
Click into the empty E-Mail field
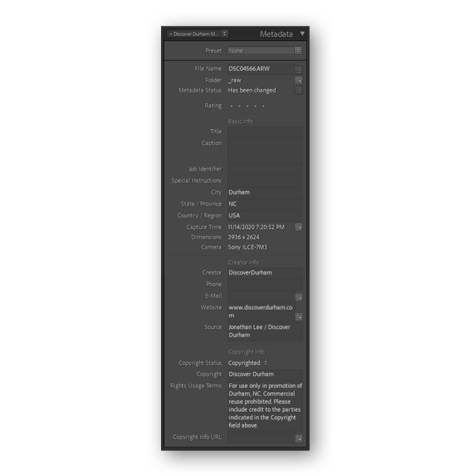261,296
